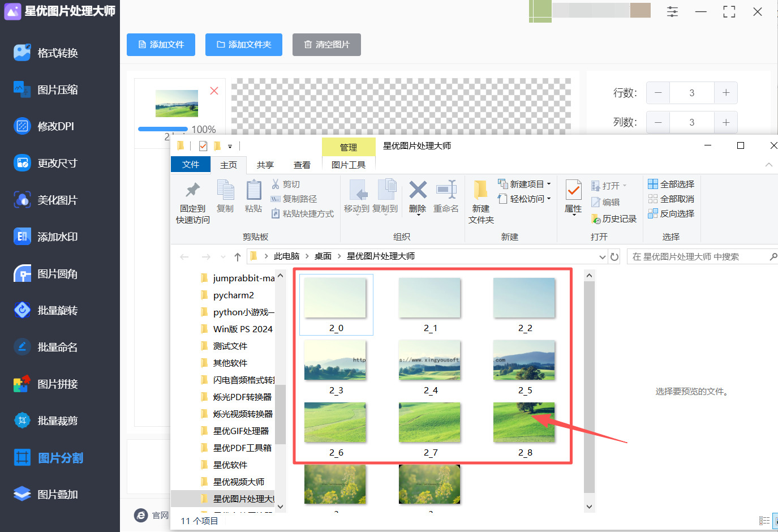Open the 图片叠加 image overlay tool
Screen dimensions: 778x532
pyautogui.click(x=45, y=494)
